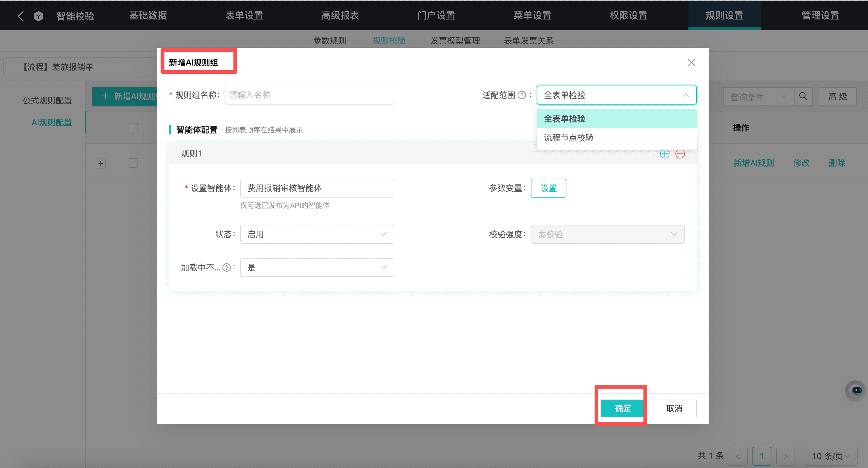The image size is (868, 468).
Task: Open the 菜单设置 menu
Action: pyautogui.click(x=532, y=15)
